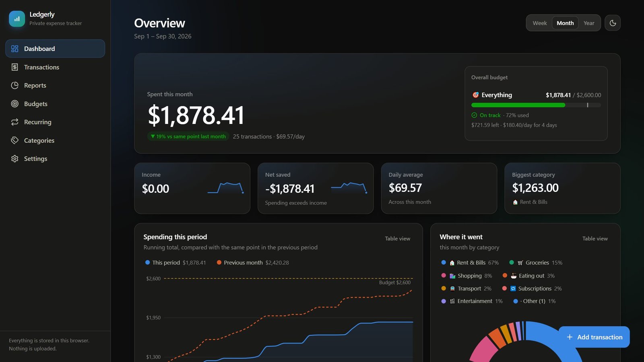This screenshot has height=362, width=644.
Task: Click the Everything budget target emoji
Action: [475, 95]
